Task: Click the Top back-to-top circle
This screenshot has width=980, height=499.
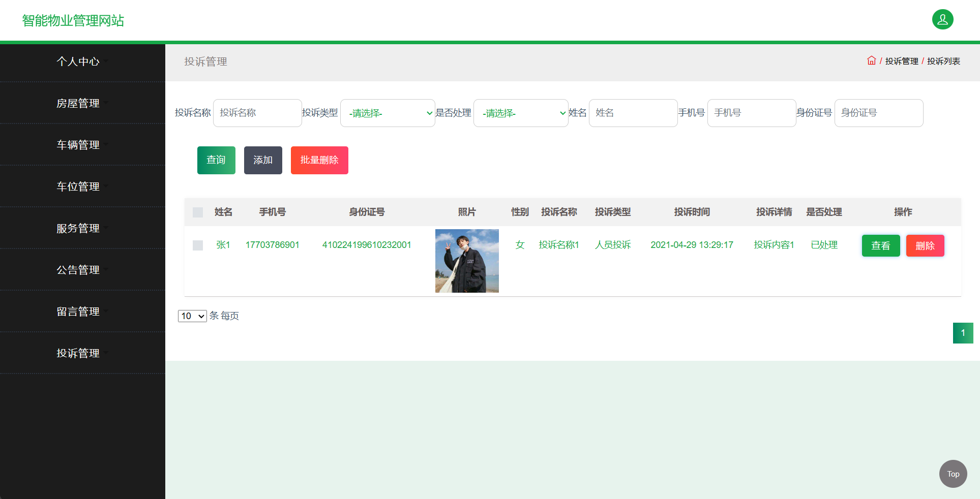Action: [x=953, y=474]
